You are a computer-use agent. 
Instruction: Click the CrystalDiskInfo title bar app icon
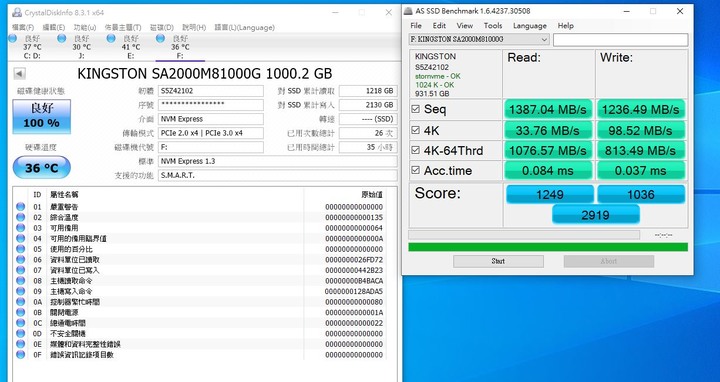coord(17,13)
